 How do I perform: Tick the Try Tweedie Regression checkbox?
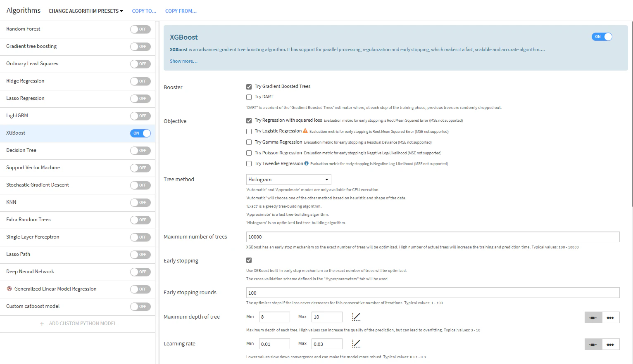(x=249, y=163)
